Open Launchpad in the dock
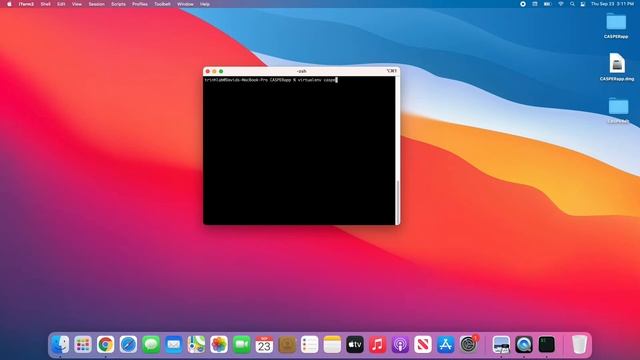This screenshot has height=360, width=640. pos(83,344)
